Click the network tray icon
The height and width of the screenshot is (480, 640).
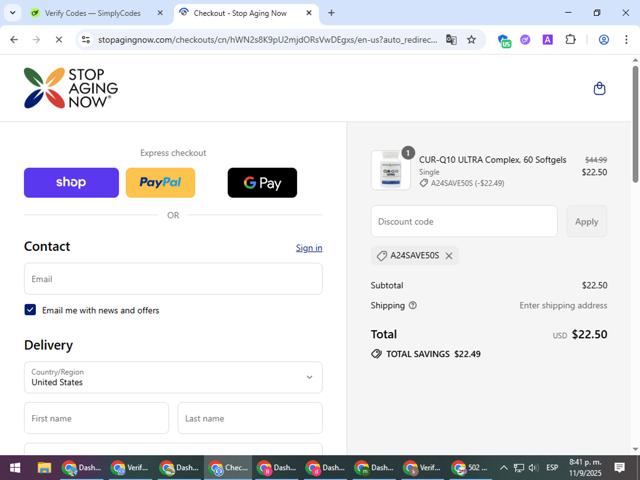[519, 468]
